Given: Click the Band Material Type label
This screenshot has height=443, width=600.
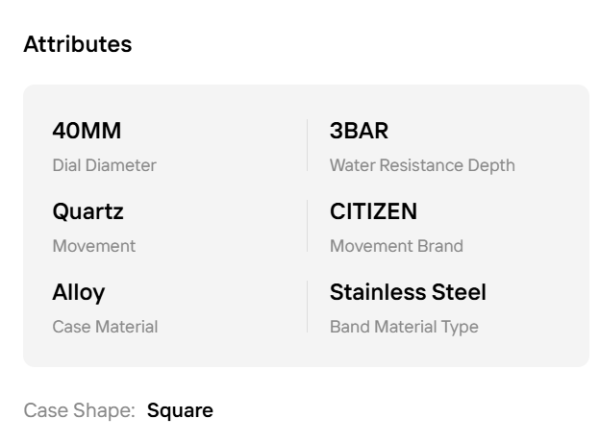Looking at the screenshot, I should click(x=403, y=325).
